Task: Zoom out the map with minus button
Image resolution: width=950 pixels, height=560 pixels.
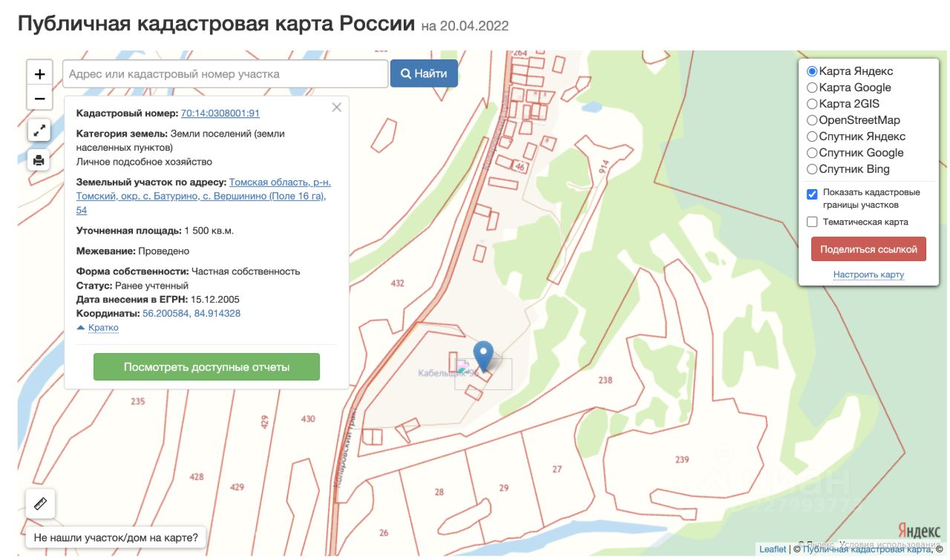Action: click(x=39, y=98)
